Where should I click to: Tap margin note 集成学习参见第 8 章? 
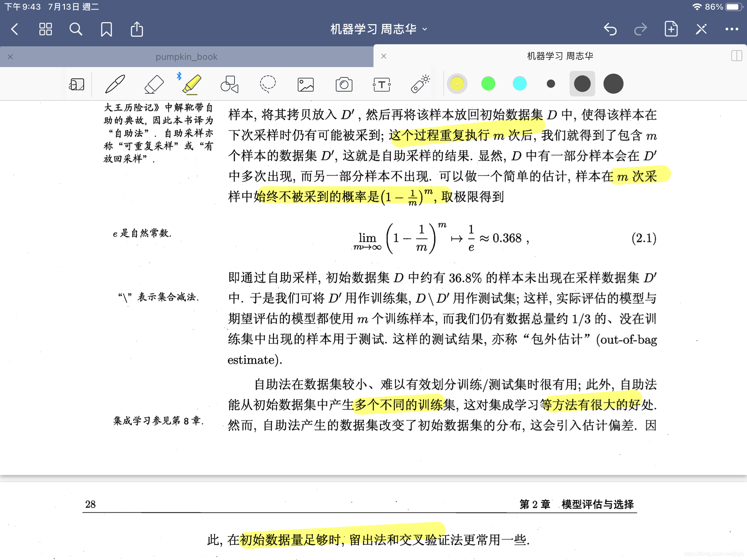[x=158, y=421]
